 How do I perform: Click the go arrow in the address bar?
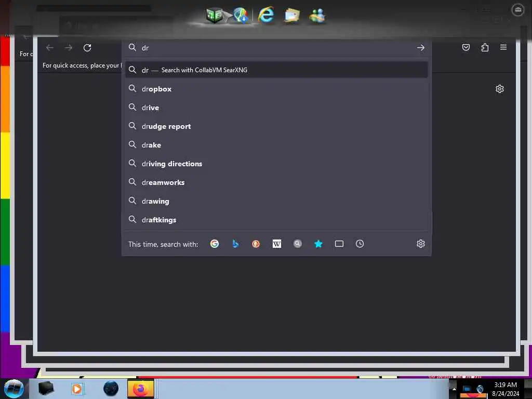click(420, 48)
